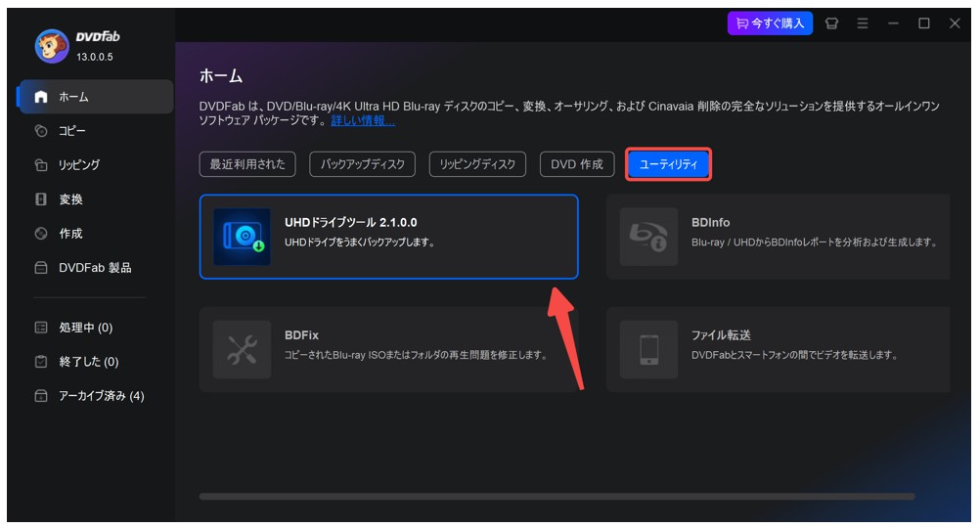This screenshot has width=980, height=528.
Task: Click the 今すぐ購入 buy now button
Action: click(x=770, y=23)
